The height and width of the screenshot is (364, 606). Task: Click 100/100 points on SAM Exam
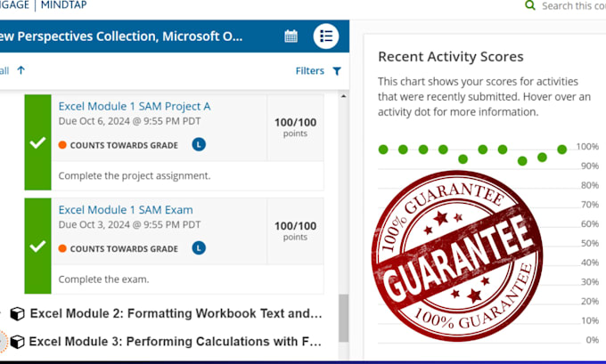[295, 231]
